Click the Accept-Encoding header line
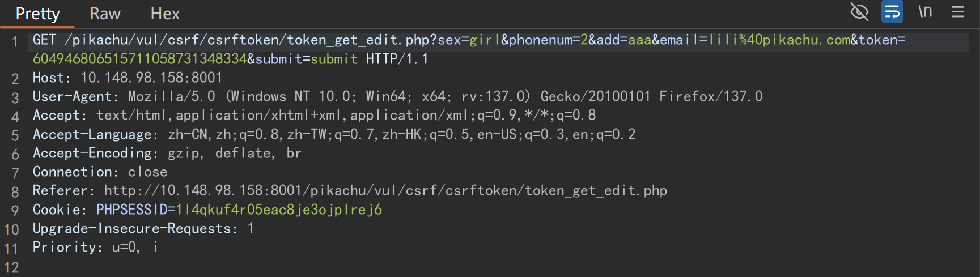The width and height of the screenshot is (980, 277). (167, 153)
